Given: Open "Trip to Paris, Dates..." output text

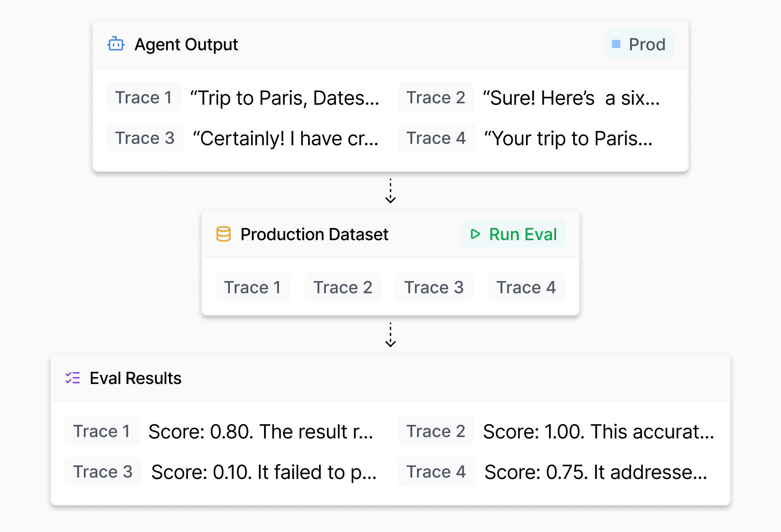Looking at the screenshot, I should (285, 98).
